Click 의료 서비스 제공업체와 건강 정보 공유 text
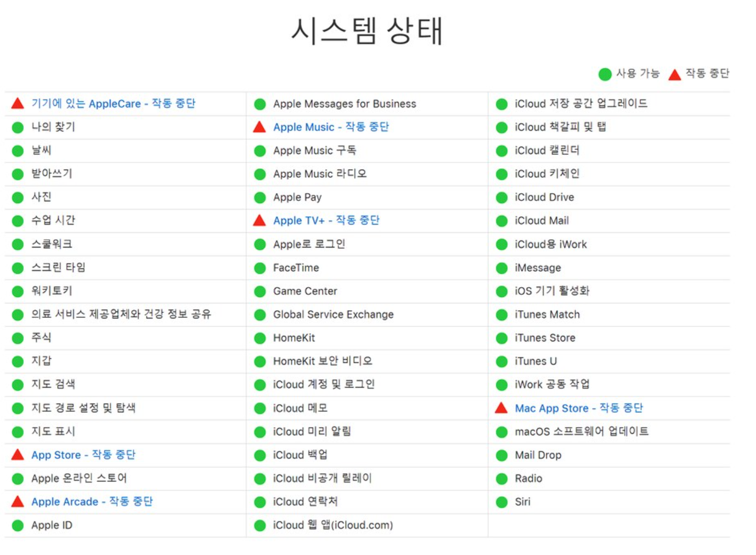 pyautogui.click(x=121, y=314)
